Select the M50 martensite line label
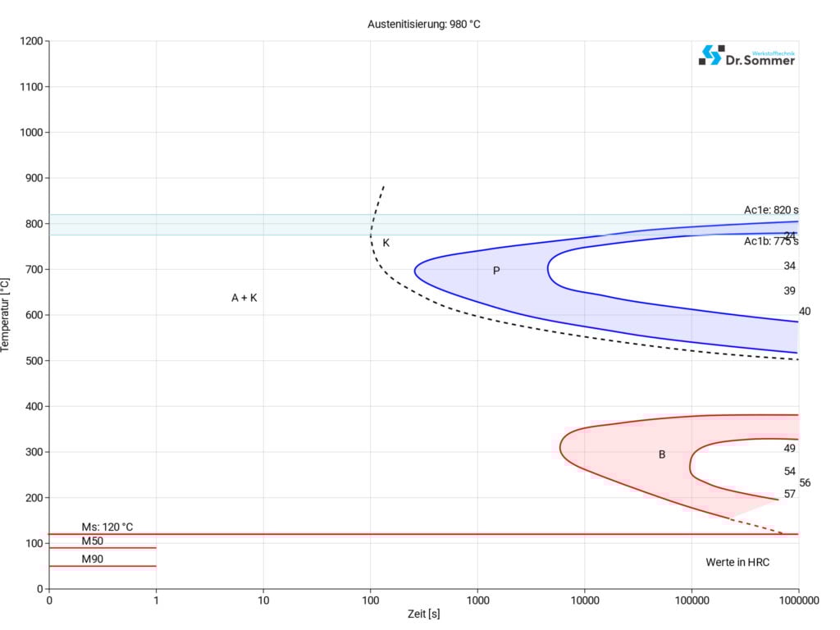This screenshot has height=630, width=840. pos(92,541)
